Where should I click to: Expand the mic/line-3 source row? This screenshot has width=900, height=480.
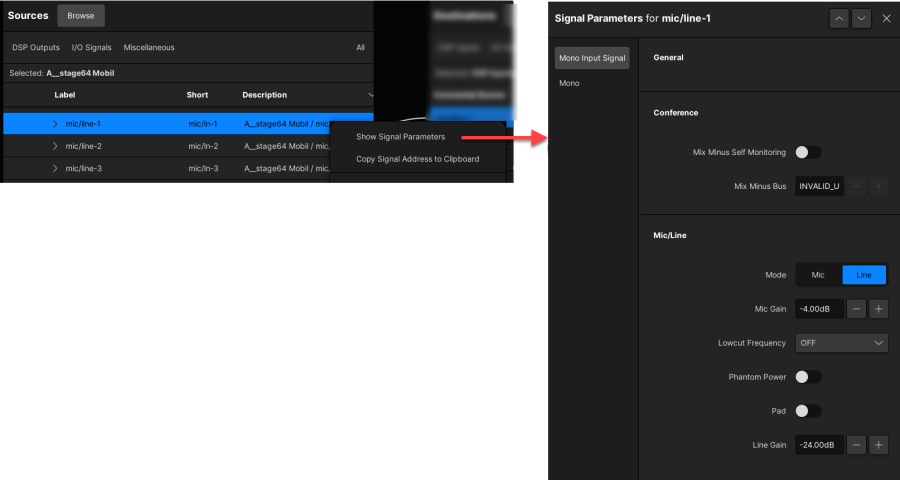[56, 168]
